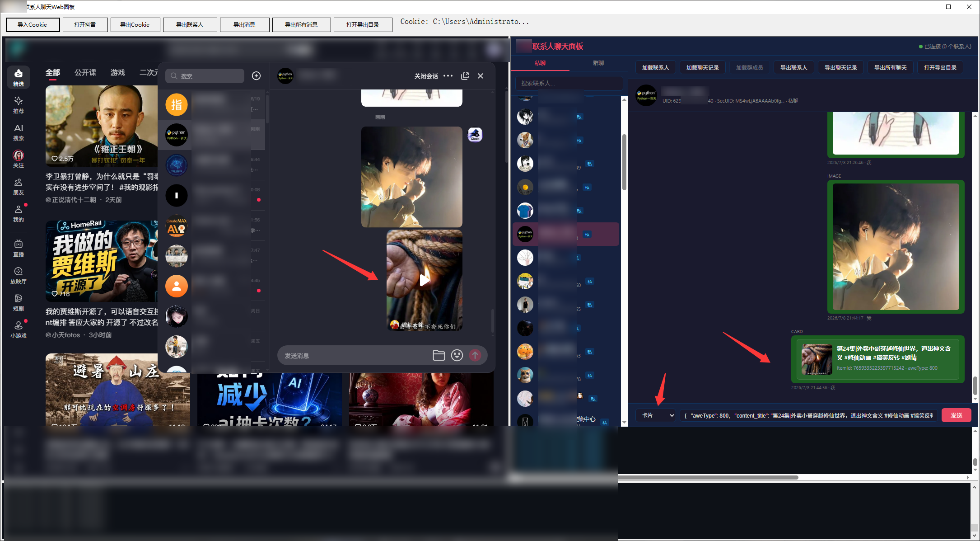Open AI 搜索 in the Douyin sidebar
980x541 pixels.
[19, 132]
